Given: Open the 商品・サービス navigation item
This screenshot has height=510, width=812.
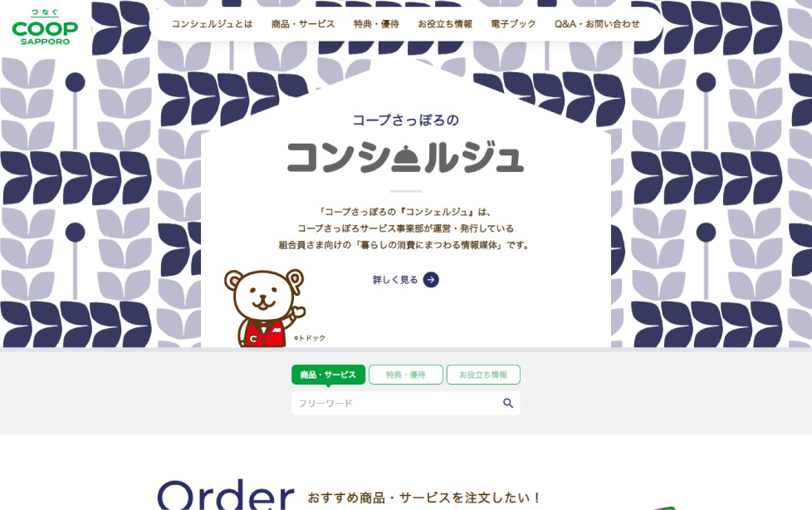Looking at the screenshot, I should 303,24.
